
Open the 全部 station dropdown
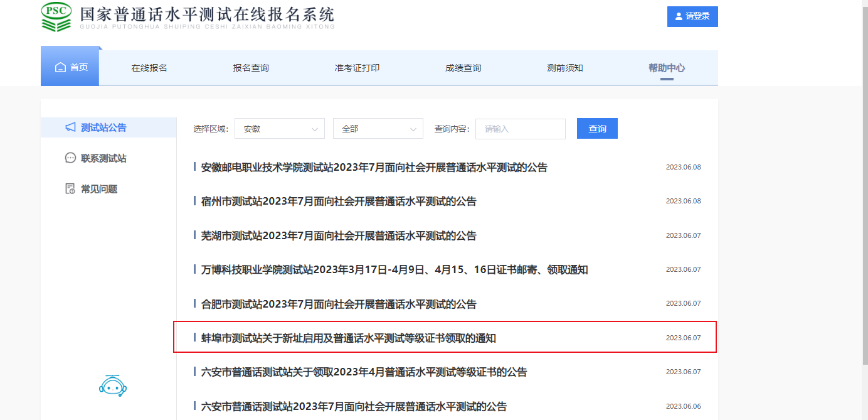378,129
